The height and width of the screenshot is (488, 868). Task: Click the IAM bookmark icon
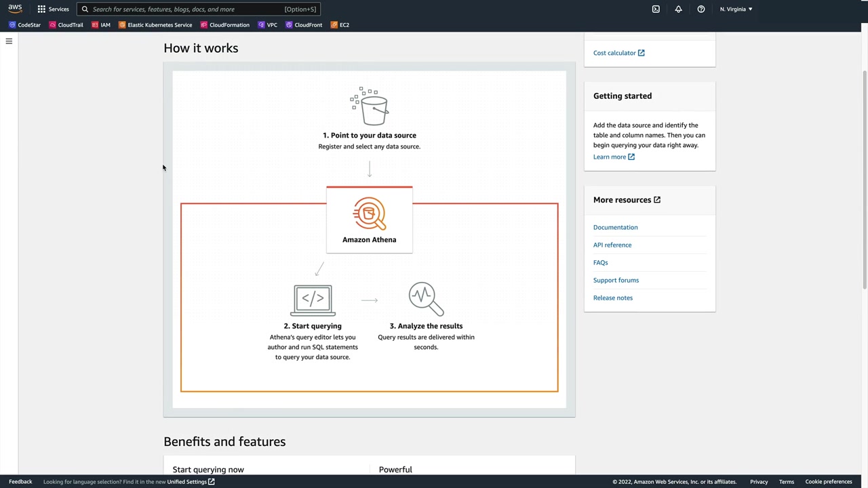coord(95,25)
